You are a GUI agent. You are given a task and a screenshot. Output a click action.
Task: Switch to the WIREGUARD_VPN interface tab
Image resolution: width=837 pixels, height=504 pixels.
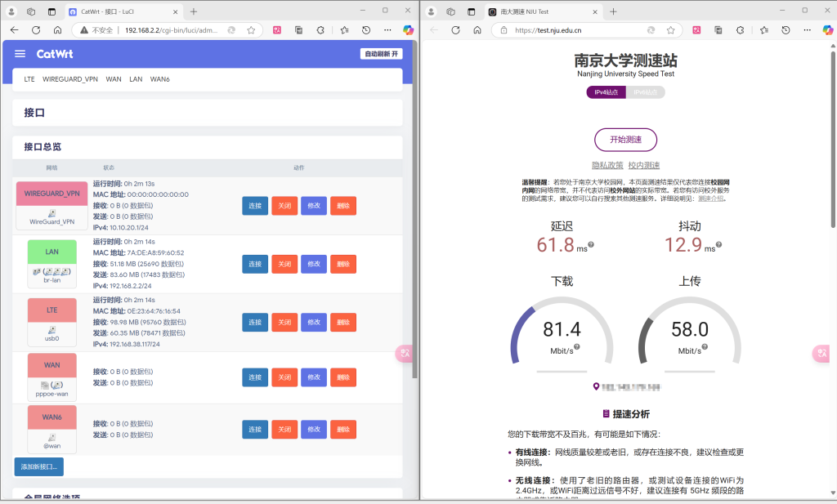70,79
